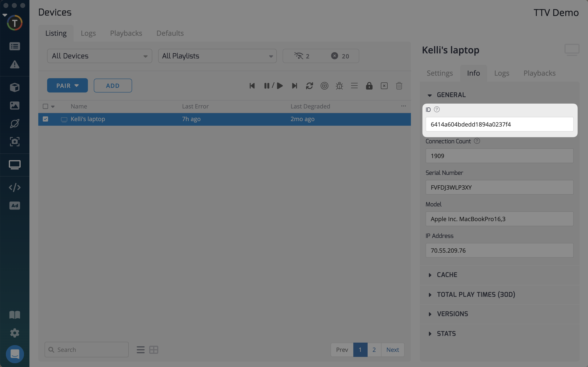This screenshot has width=588, height=367.
Task: Uncheck Kelli's laptop row checkbox
Action: 45,119
